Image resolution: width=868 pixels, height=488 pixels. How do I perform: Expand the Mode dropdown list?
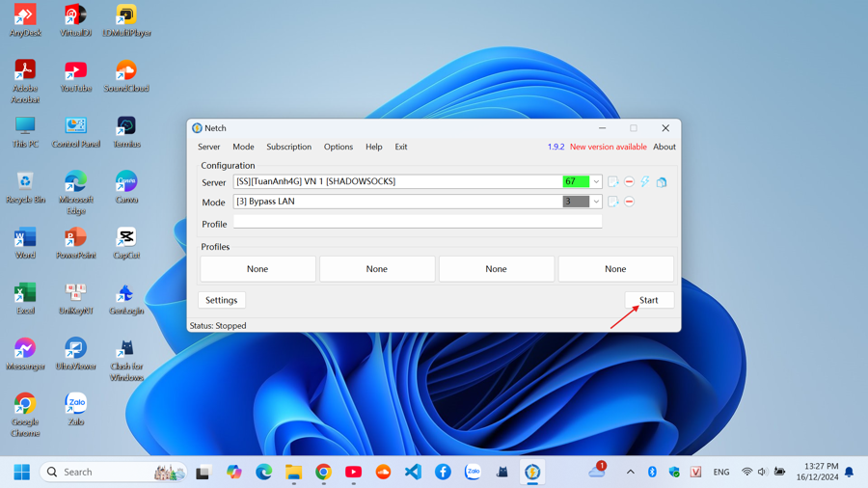596,203
